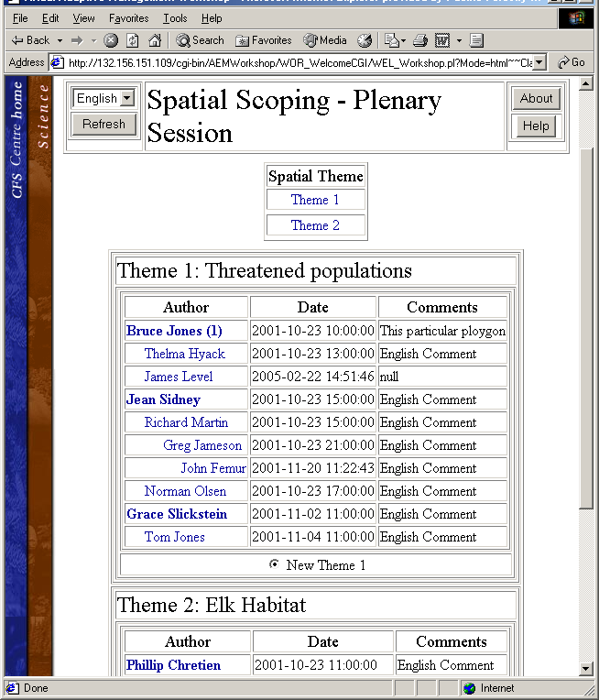599x700 pixels.
Task: Open the Help menu
Action: pyautogui.click(x=212, y=18)
